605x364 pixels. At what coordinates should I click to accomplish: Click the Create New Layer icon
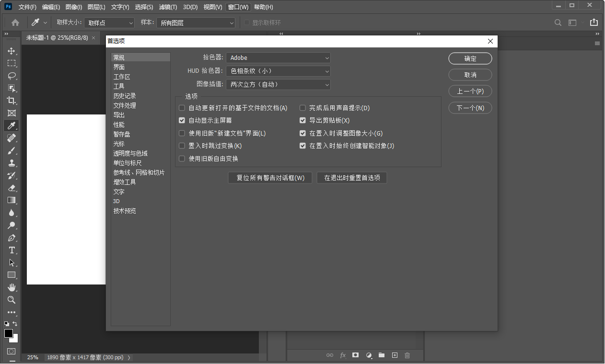click(394, 355)
